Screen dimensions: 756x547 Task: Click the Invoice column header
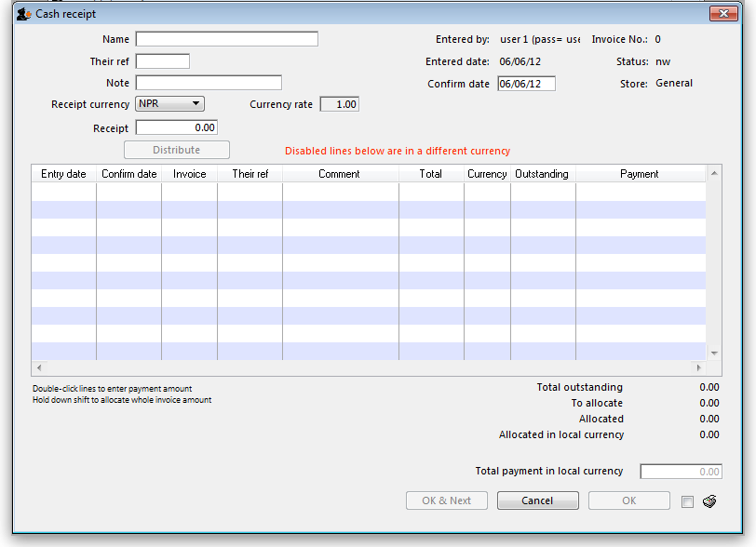tap(189, 174)
